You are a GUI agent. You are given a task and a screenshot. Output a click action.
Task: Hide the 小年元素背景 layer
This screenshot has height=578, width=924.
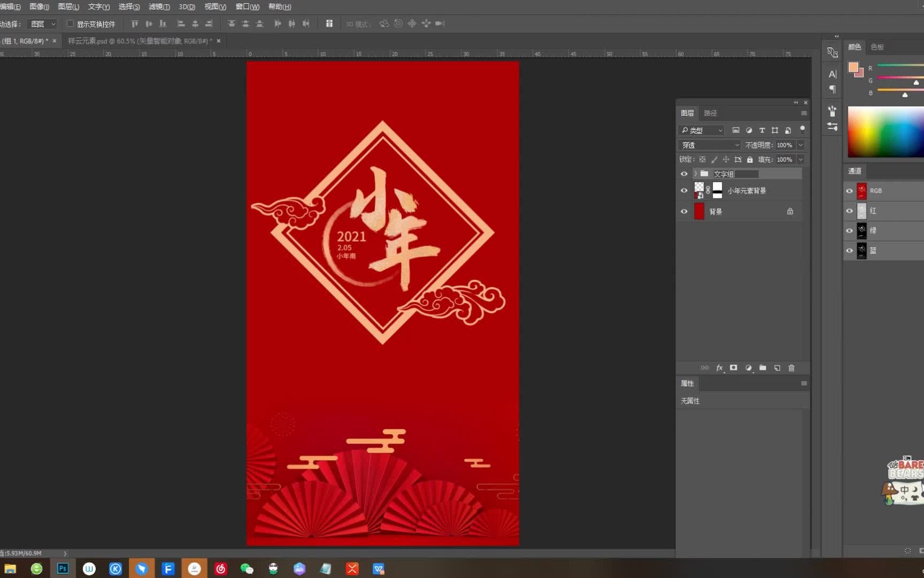click(684, 191)
